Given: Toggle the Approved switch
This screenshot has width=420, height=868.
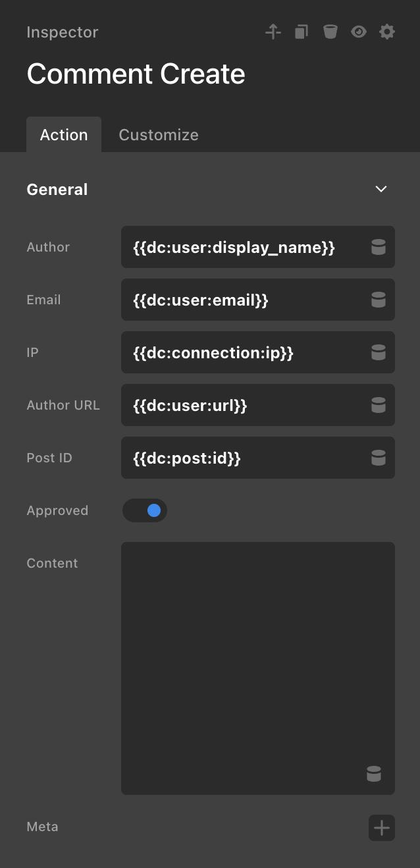Looking at the screenshot, I should click(x=145, y=510).
